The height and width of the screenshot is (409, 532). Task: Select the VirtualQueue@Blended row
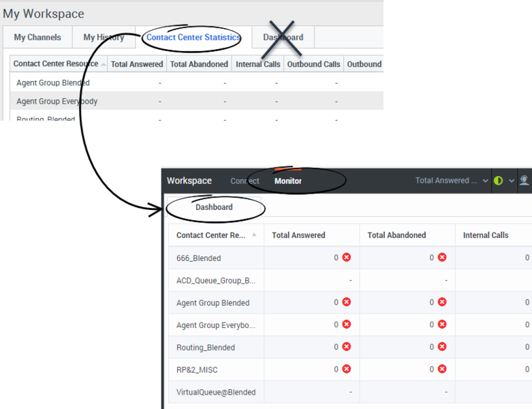coord(350,392)
